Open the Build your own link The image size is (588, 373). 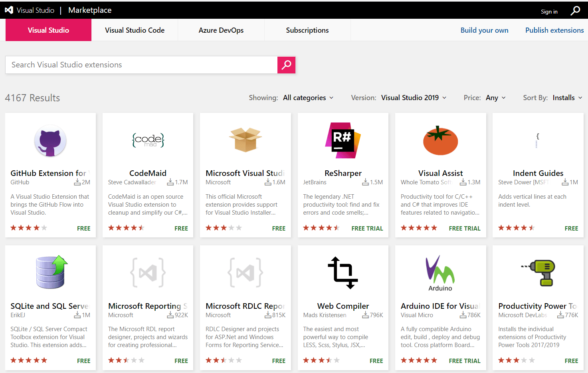(x=484, y=30)
